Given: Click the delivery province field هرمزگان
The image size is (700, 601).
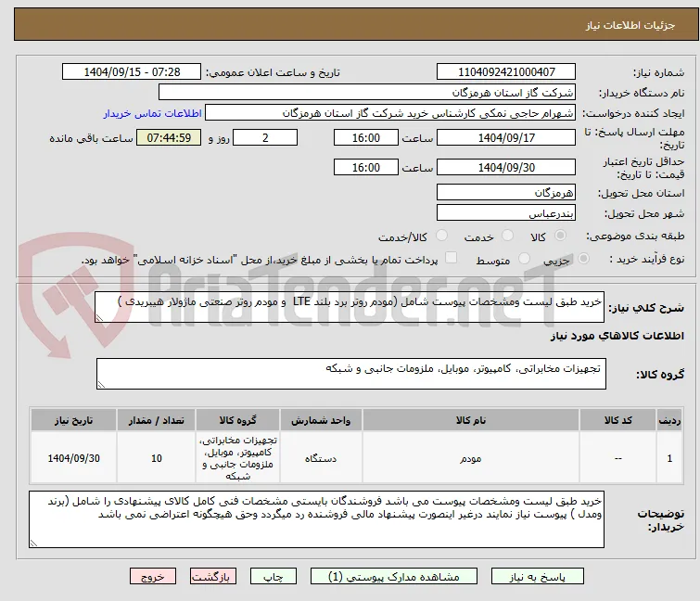Looking at the screenshot, I should pyautogui.click(x=506, y=192).
